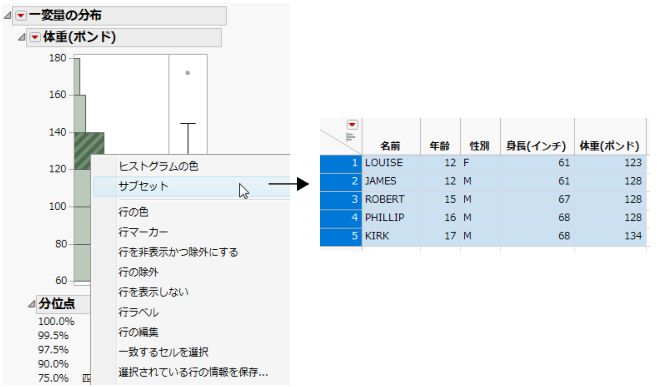Click the column-list icon in the table corner
This screenshot has height=387, width=659.
[351, 137]
